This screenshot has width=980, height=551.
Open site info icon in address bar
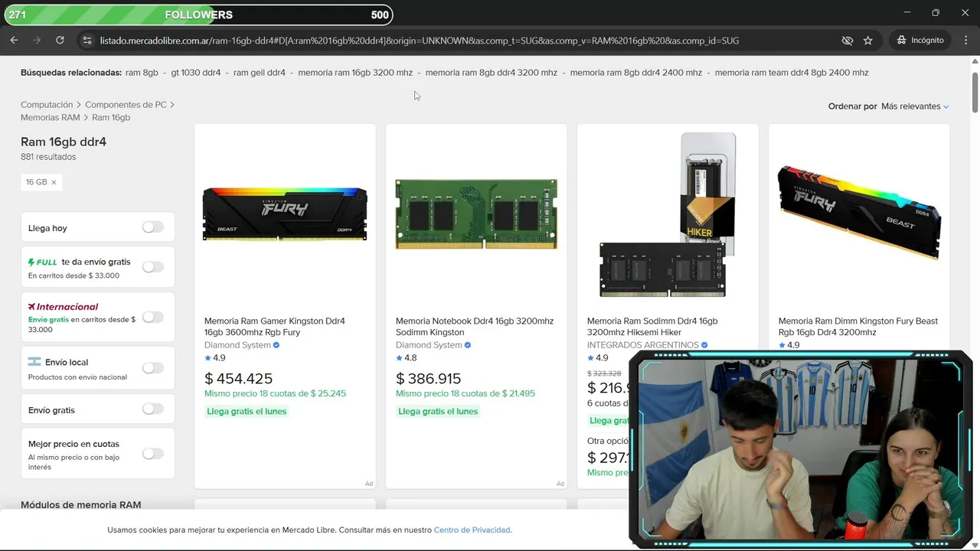pyautogui.click(x=87, y=41)
